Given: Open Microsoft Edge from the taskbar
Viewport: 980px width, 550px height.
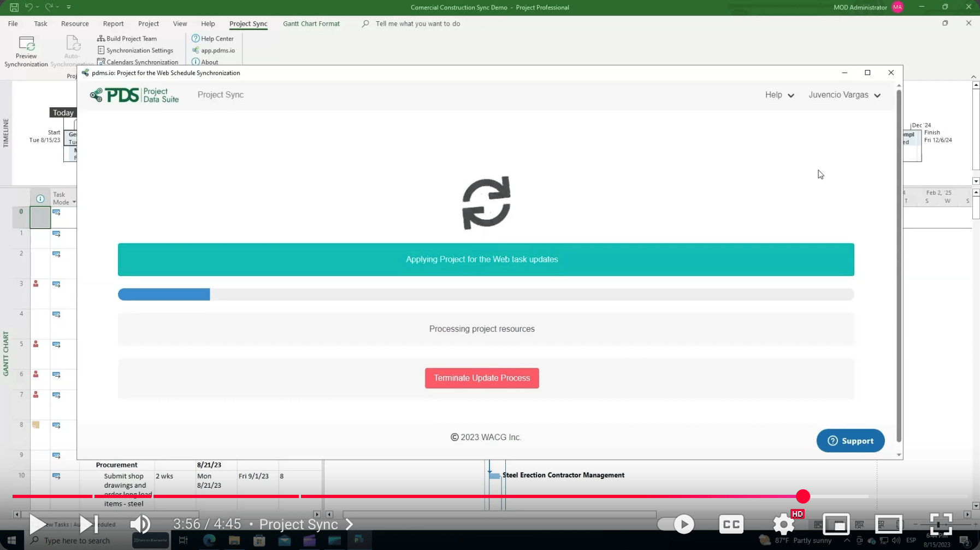Looking at the screenshot, I should point(209,540).
